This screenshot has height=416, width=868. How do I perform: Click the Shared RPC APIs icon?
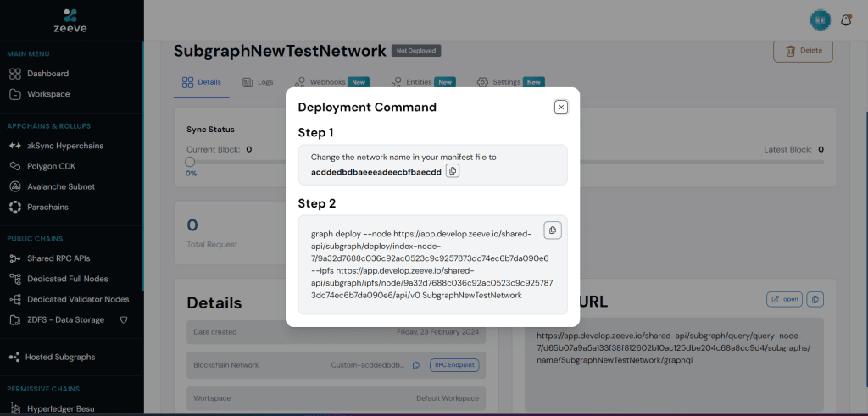pos(15,258)
